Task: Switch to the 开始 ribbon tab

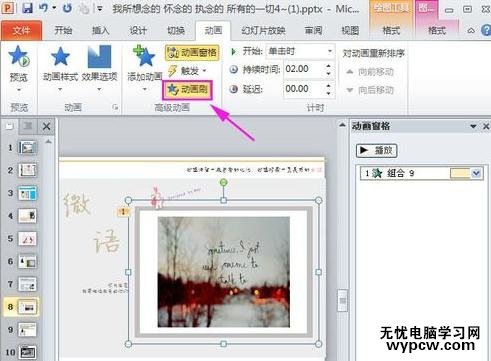Action: click(63, 31)
